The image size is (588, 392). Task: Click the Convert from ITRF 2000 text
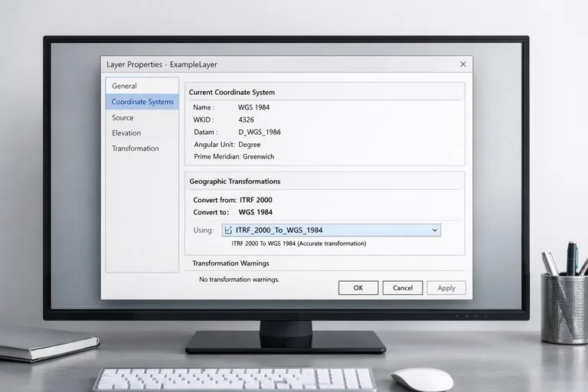tap(233, 200)
